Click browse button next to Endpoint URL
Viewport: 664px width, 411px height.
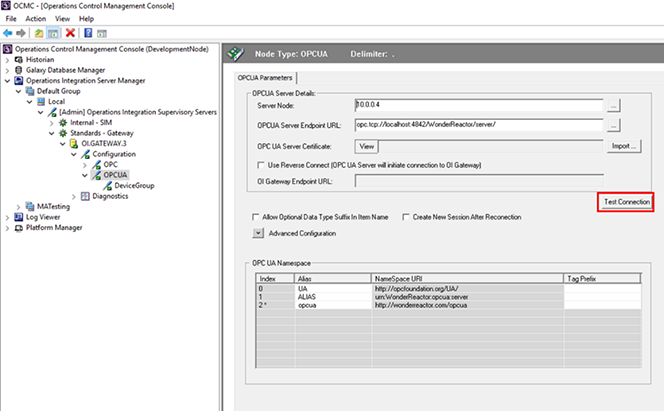pyautogui.click(x=613, y=125)
